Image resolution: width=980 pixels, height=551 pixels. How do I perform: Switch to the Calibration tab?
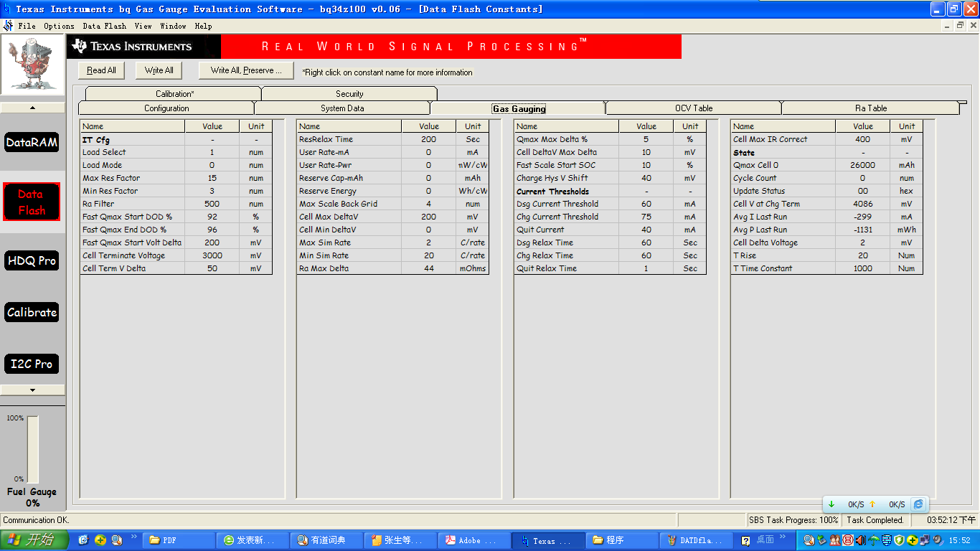pos(174,94)
